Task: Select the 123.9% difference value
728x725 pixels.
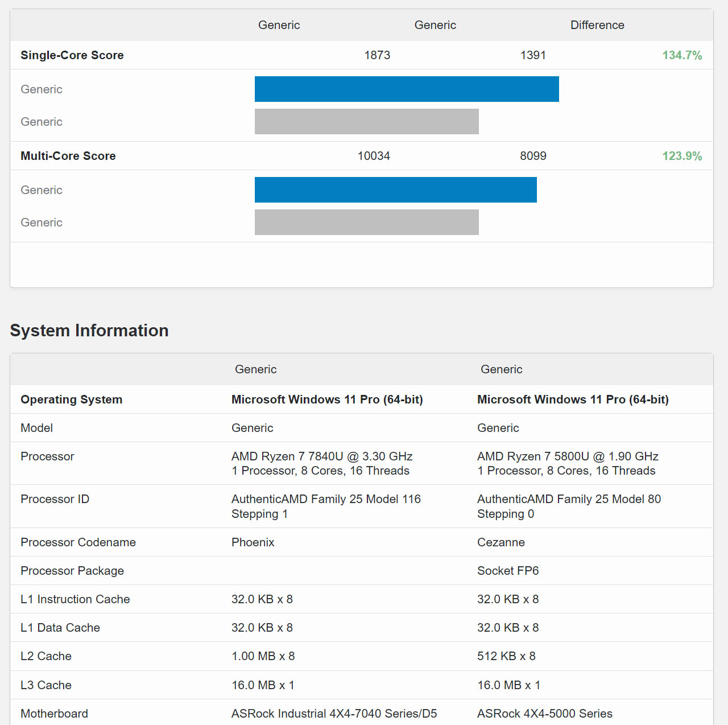Action: 682,156
